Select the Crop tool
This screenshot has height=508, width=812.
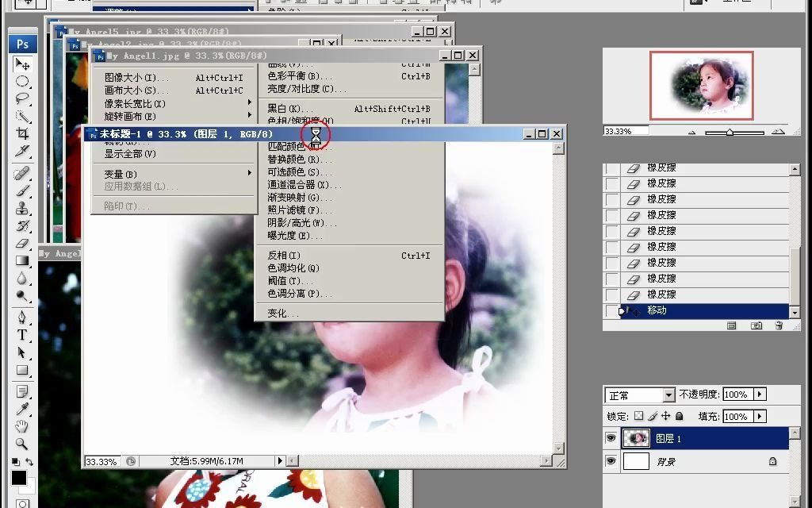coord(22,134)
